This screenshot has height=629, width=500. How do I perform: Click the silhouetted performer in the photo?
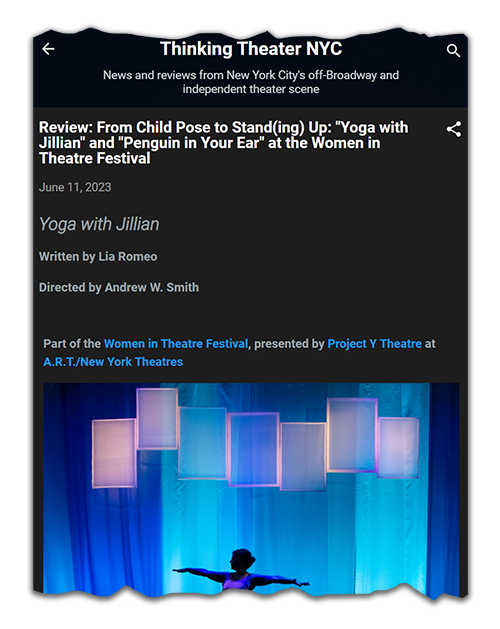coord(242,570)
